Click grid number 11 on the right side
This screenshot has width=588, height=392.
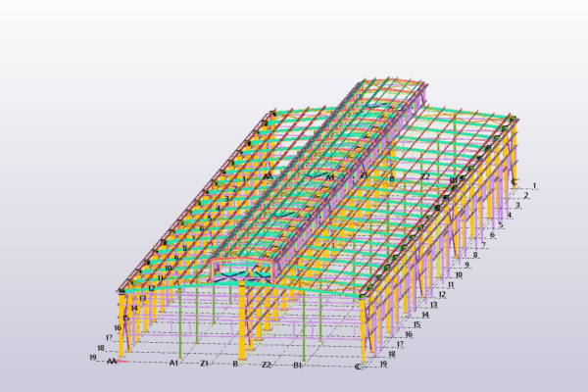tap(451, 285)
